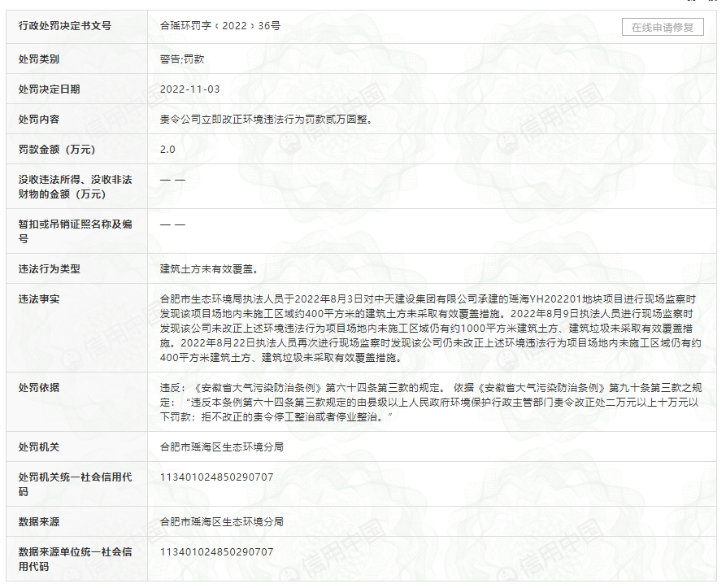Click the 没收违法所得、没收非法财物的金额 label

pyautogui.click(x=75, y=186)
